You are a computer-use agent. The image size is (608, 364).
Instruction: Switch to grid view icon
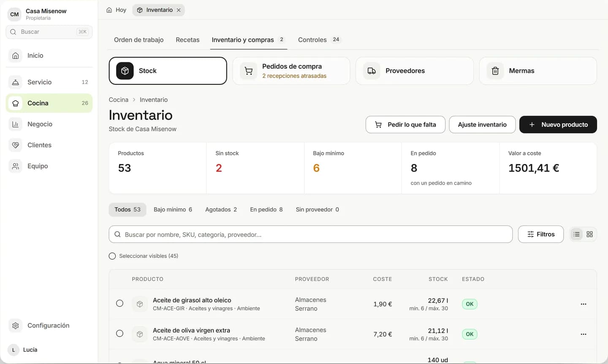pyautogui.click(x=590, y=234)
